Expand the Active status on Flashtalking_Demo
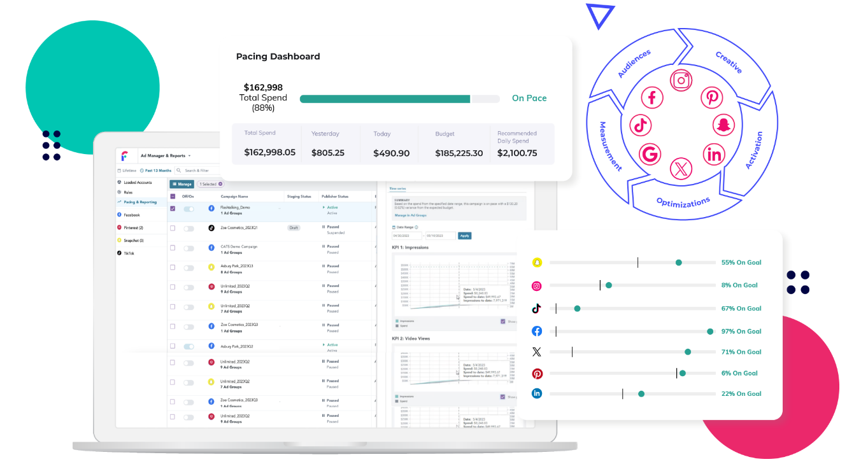868x471 pixels. coord(324,207)
